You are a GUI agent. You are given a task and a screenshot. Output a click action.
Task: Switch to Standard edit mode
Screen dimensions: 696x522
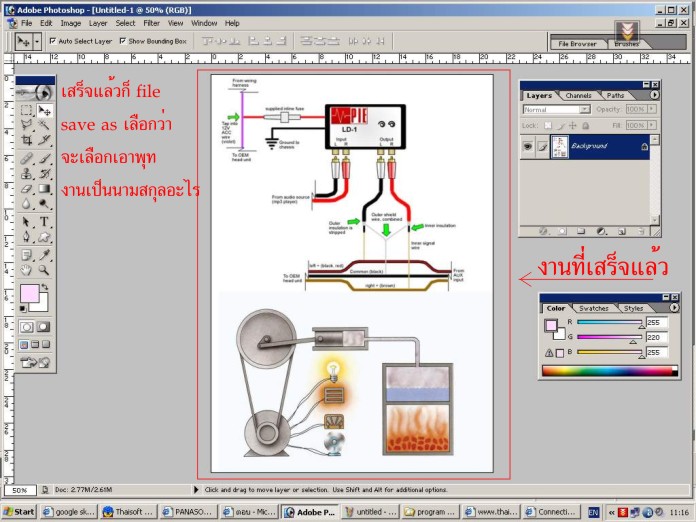tap(27, 327)
